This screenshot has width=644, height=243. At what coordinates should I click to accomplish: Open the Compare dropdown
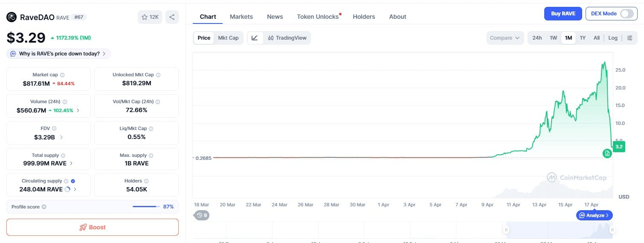(505, 38)
